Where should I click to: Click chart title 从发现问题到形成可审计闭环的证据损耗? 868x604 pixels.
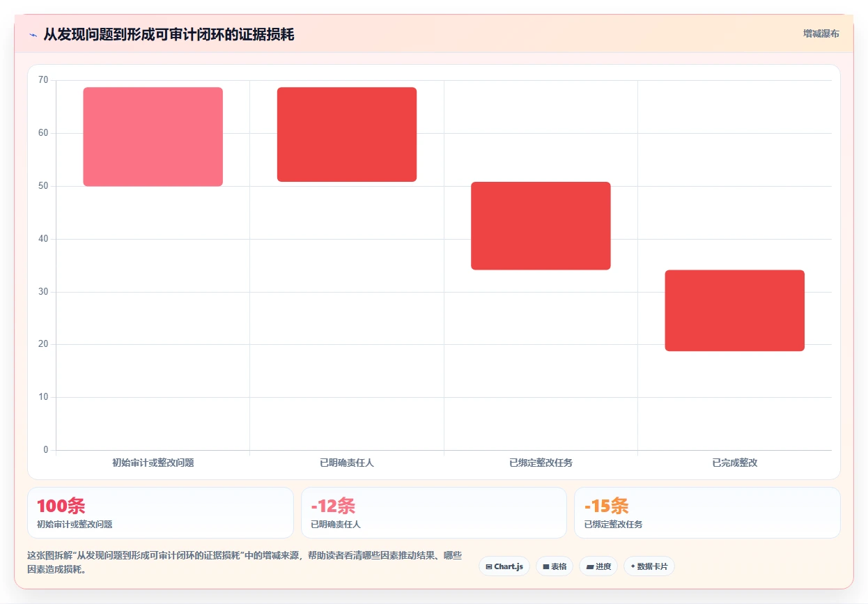tap(169, 34)
